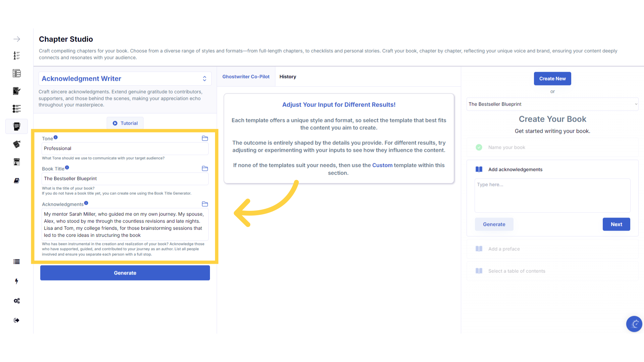
Task: Open settings via the gears icon
Action: coord(16,301)
